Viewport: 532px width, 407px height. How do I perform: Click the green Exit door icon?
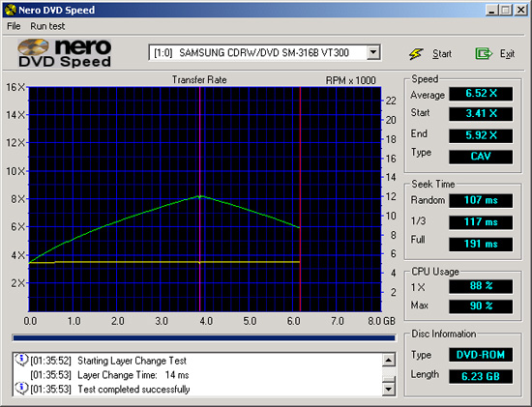tap(484, 53)
